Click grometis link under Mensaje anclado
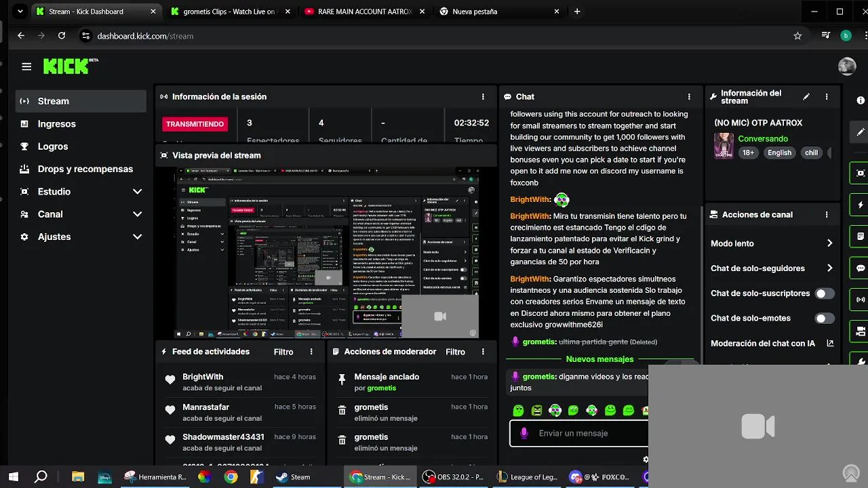The image size is (868, 488). point(381,388)
